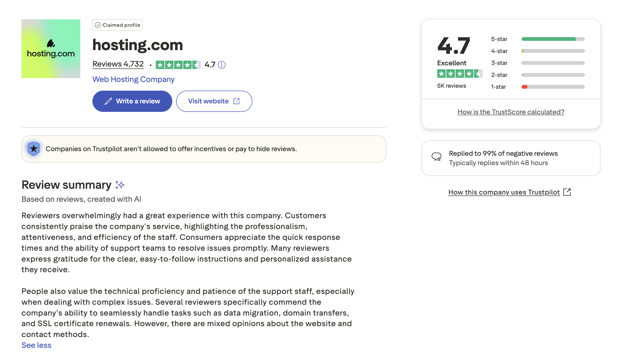Open the info tooltip beside the 4.7 score
Image resolution: width=622 pixels, height=364 pixels.
pos(222,65)
